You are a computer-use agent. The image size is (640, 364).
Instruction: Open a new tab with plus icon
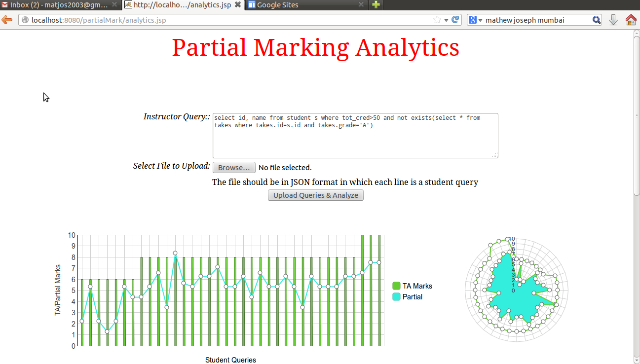376,5
